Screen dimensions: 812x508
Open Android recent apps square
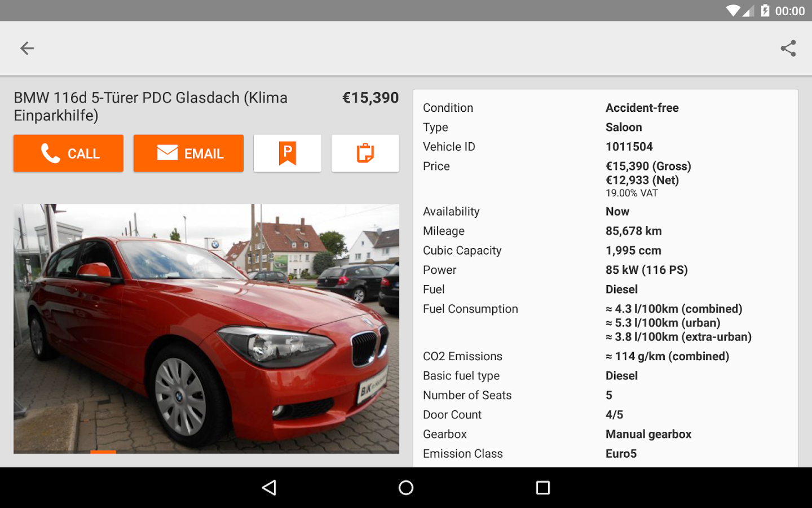[x=543, y=488]
